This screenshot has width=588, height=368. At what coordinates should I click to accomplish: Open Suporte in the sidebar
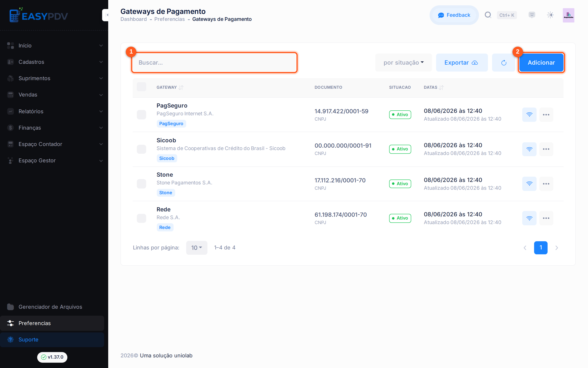point(52,340)
